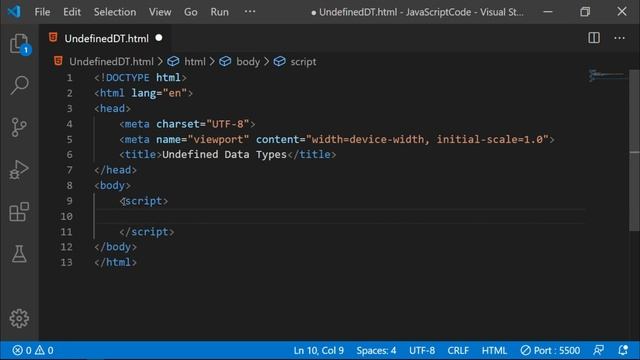Viewport: 640px width, 360px height.
Task: Change end of line sequence CRLF
Action: click(458, 350)
